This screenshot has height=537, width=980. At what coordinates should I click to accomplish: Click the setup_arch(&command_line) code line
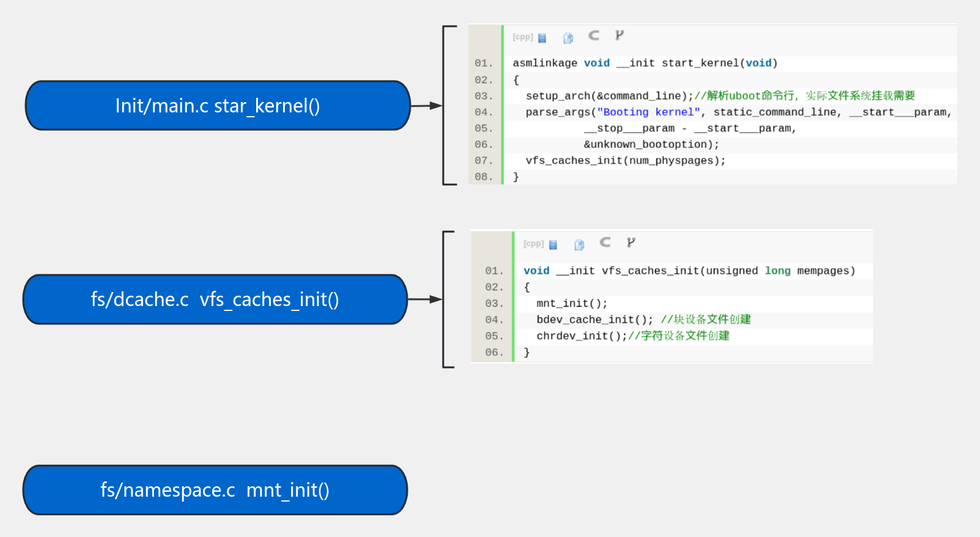tap(609, 96)
